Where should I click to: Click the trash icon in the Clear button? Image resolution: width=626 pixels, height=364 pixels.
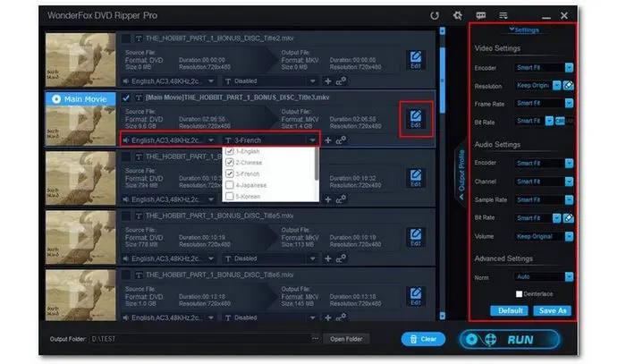click(x=413, y=339)
